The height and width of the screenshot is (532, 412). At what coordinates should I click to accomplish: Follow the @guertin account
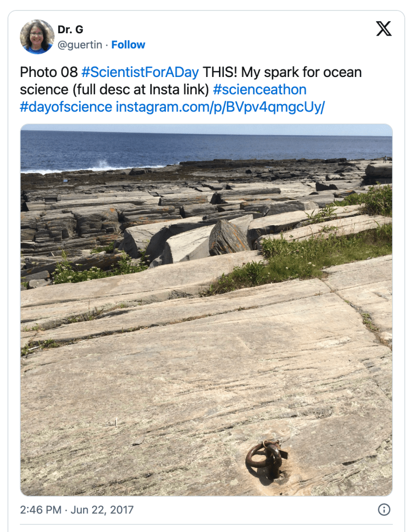[x=128, y=45]
